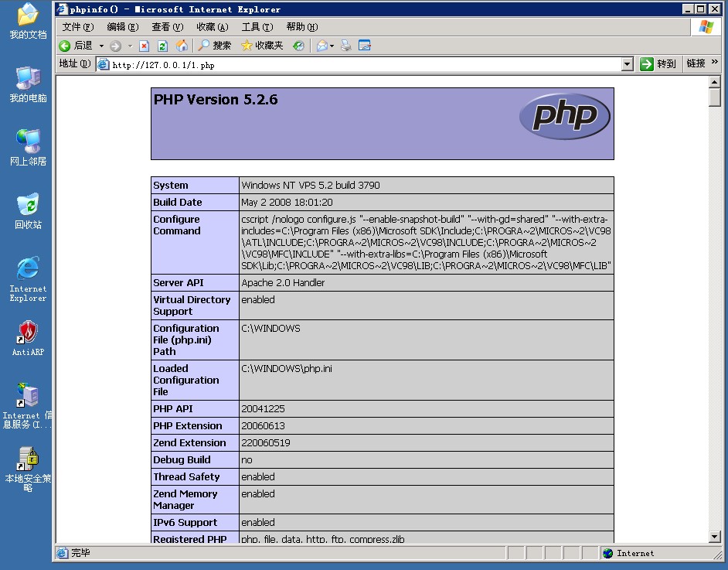Click the '220060519' value cell
This screenshot has width=728, height=570.
(x=427, y=442)
